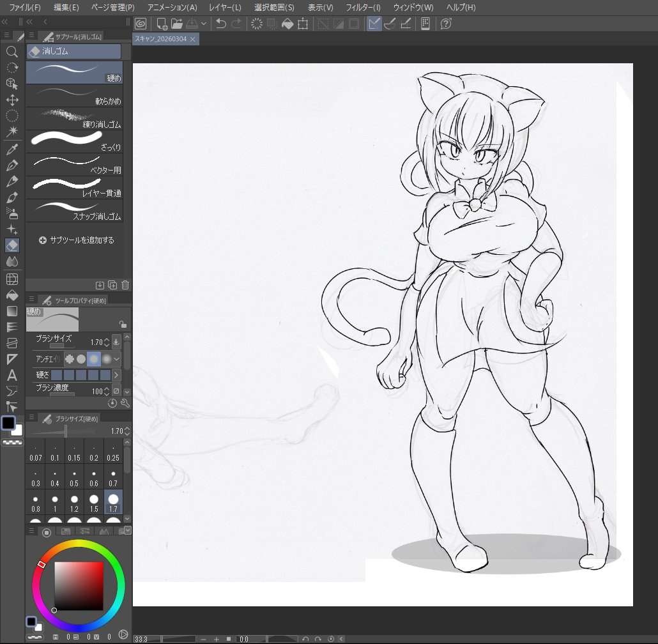The image size is (658, 644).
Task: Expand hardness setting with right arrow
Action: pyautogui.click(x=116, y=375)
